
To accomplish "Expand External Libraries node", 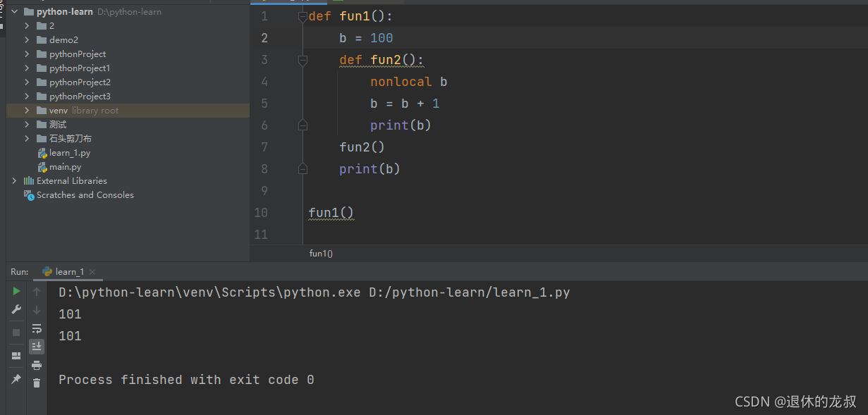I will coord(14,180).
